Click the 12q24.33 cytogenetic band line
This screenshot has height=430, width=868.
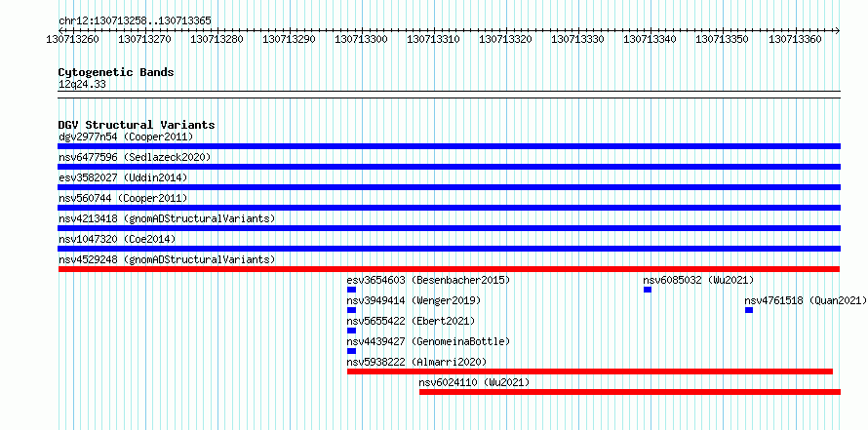point(449,95)
